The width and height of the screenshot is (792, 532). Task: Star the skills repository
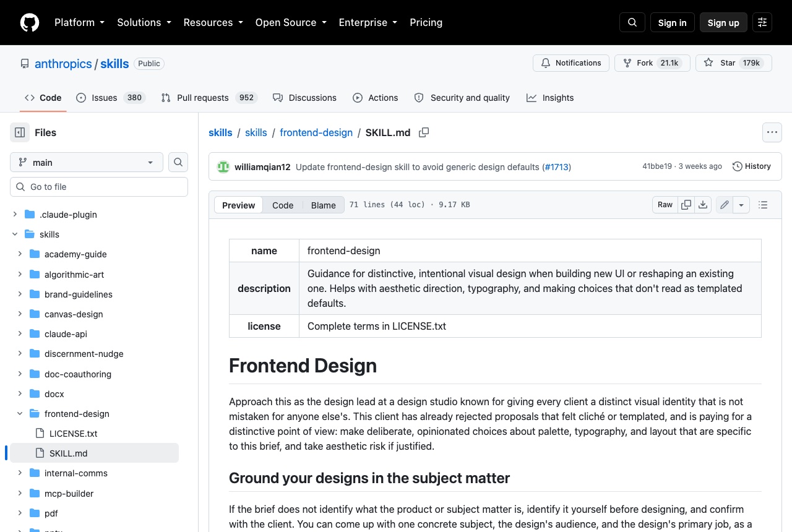point(734,63)
